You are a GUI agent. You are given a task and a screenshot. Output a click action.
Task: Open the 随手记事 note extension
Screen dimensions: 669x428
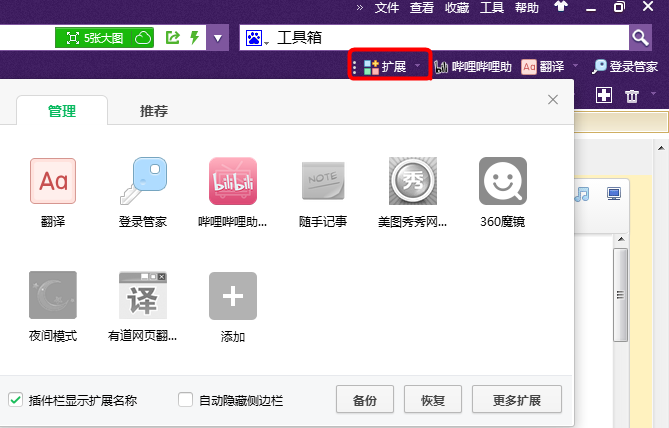[323, 181]
